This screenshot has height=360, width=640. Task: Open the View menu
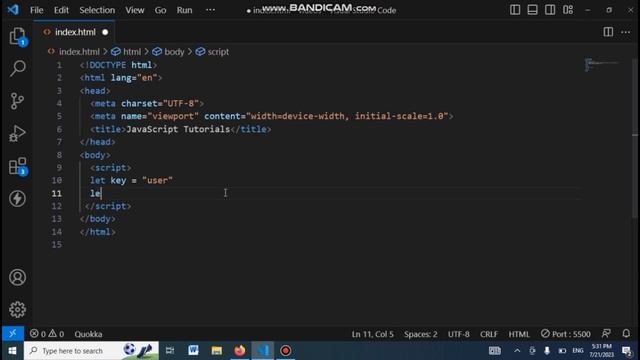click(135, 10)
